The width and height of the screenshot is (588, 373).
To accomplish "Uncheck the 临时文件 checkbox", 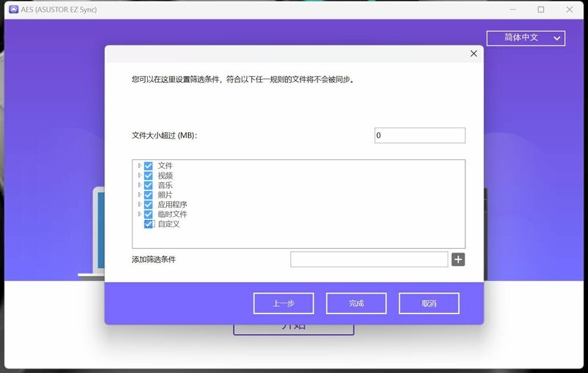I will pyautogui.click(x=148, y=214).
